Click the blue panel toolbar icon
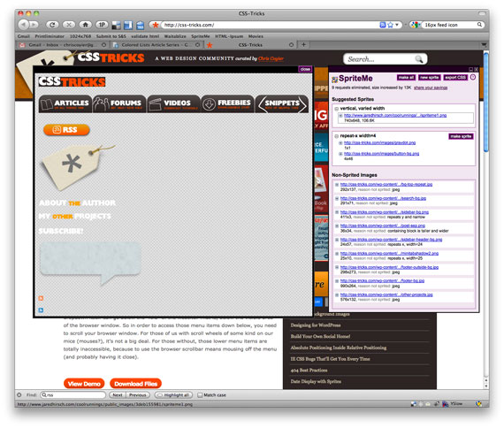Screen dimensions: 504x428 click(x=128, y=25)
